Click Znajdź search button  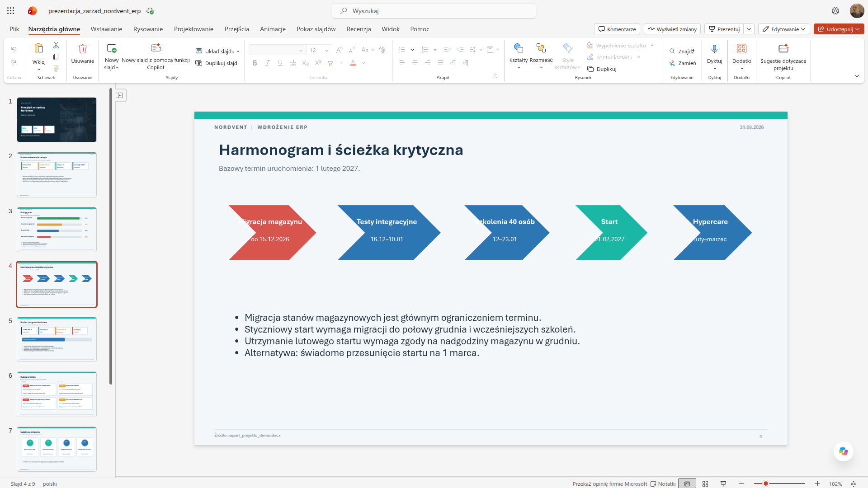682,52
